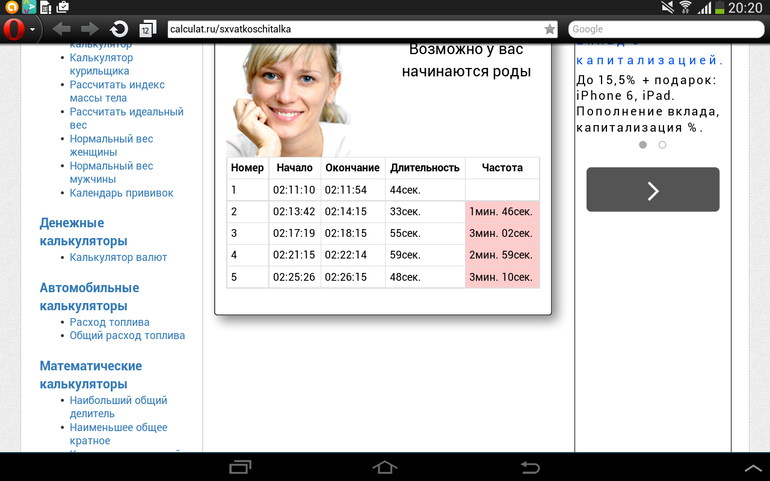Open the Калькулятор валют link

pos(118,257)
